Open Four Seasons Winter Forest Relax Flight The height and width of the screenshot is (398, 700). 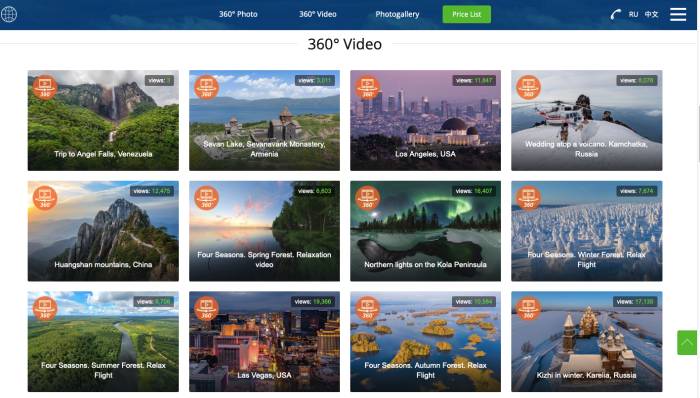pos(587,231)
